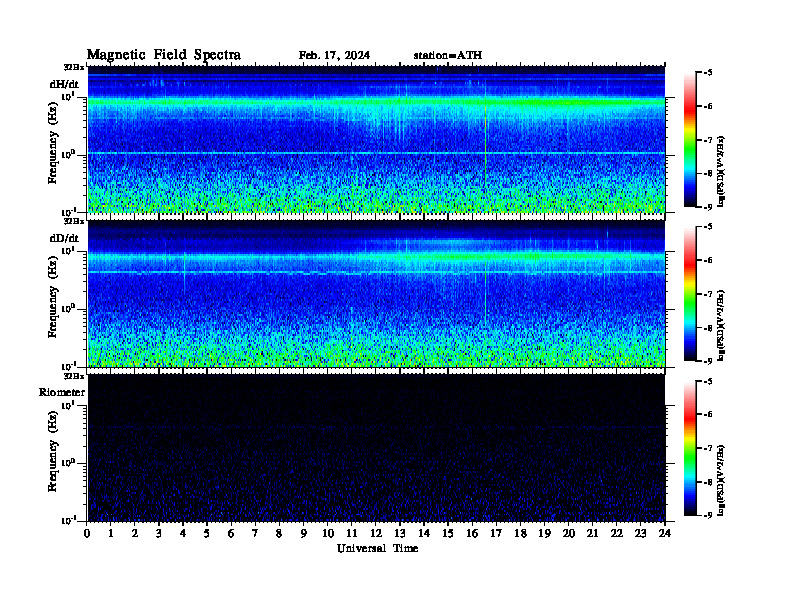This screenshot has height=612, width=792.
Task: Click the dD/dt panel label
Action: (x=64, y=238)
